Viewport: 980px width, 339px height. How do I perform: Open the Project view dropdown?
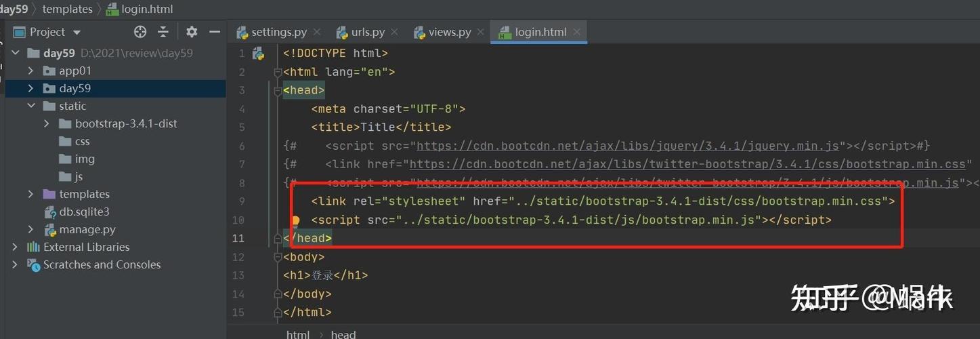[x=77, y=33]
